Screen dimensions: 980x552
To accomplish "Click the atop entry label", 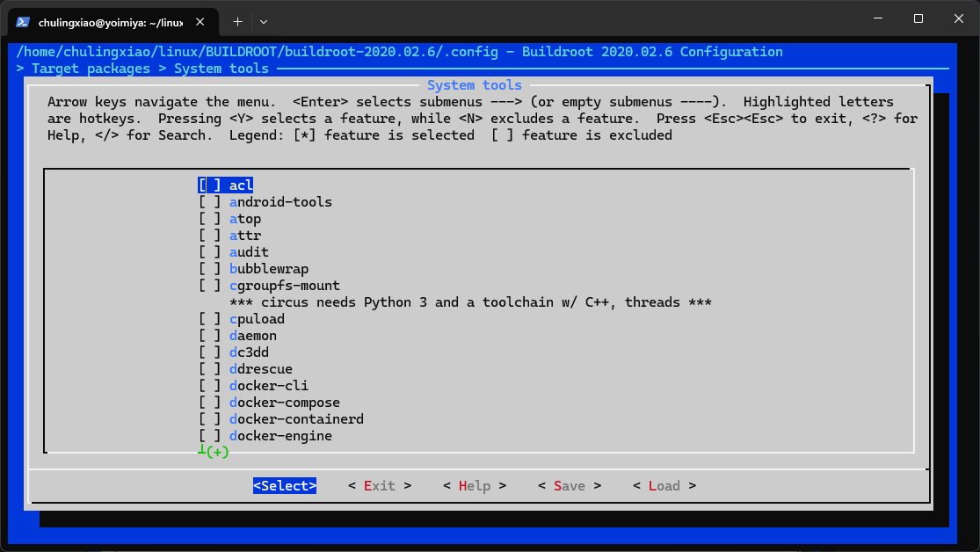I will tap(245, 219).
